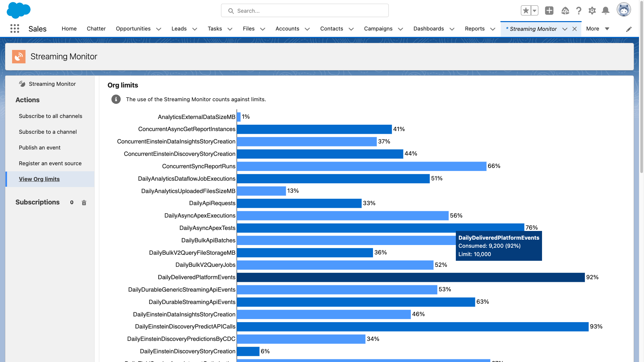
Task: Click the View Org limits button
Action: click(x=39, y=179)
